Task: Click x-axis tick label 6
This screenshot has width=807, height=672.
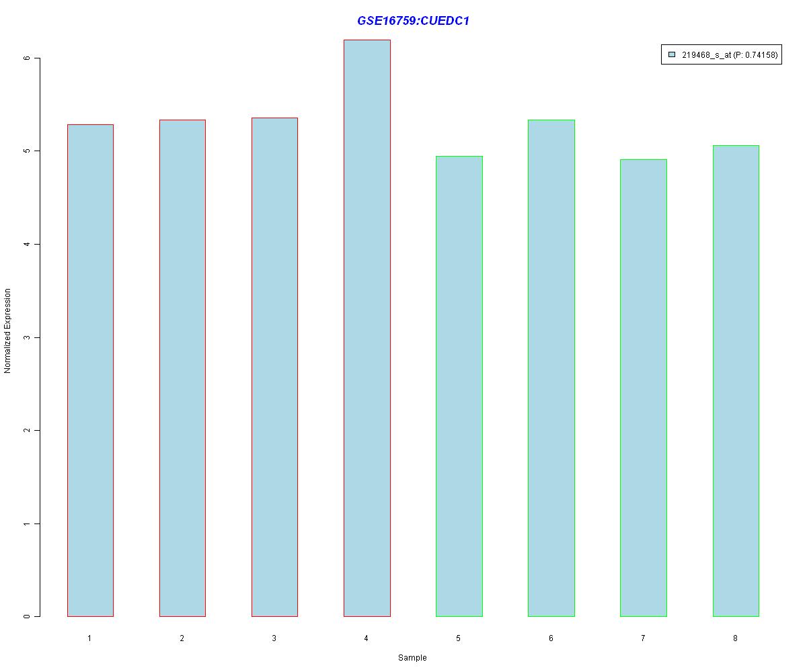Action: [551, 638]
